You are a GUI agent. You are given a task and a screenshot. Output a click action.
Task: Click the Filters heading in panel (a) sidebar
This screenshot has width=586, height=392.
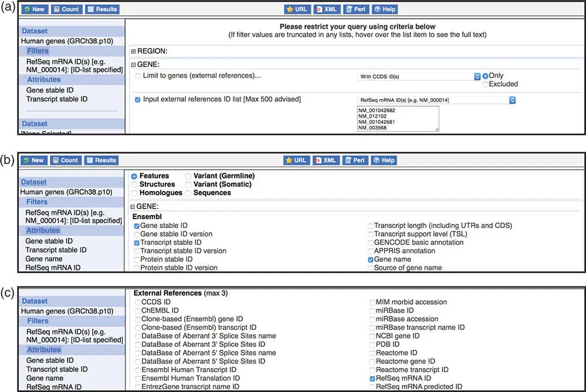coord(38,51)
